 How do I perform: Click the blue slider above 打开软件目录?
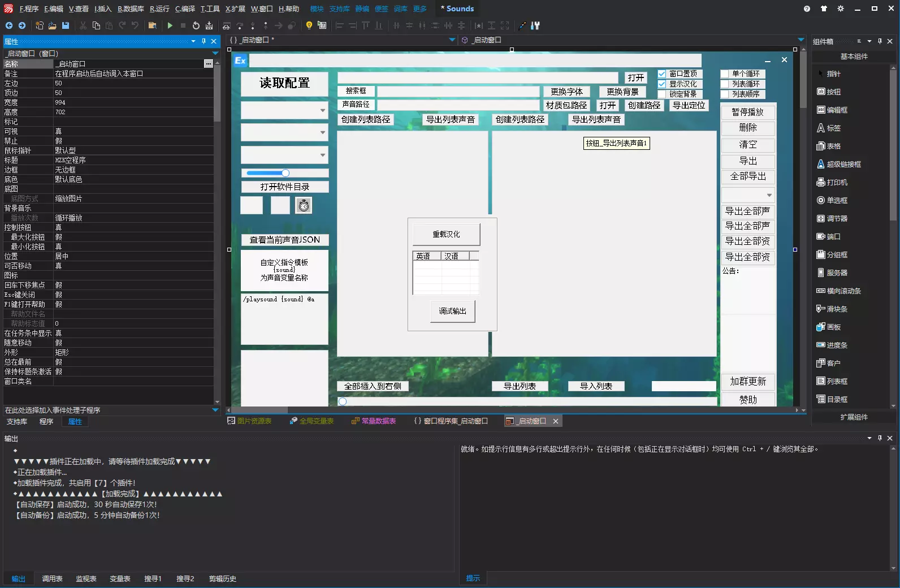click(x=285, y=173)
